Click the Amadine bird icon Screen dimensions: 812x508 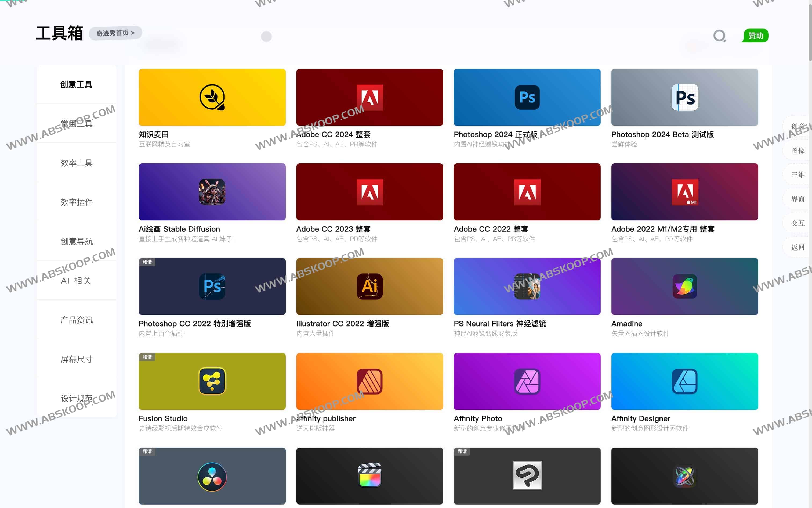tap(685, 286)
